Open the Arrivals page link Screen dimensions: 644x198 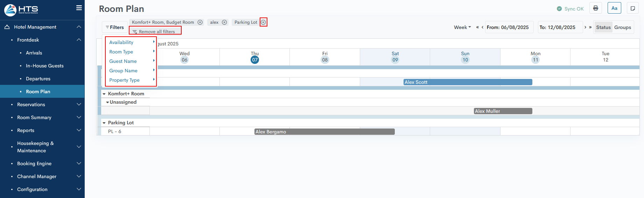(34, 53)
